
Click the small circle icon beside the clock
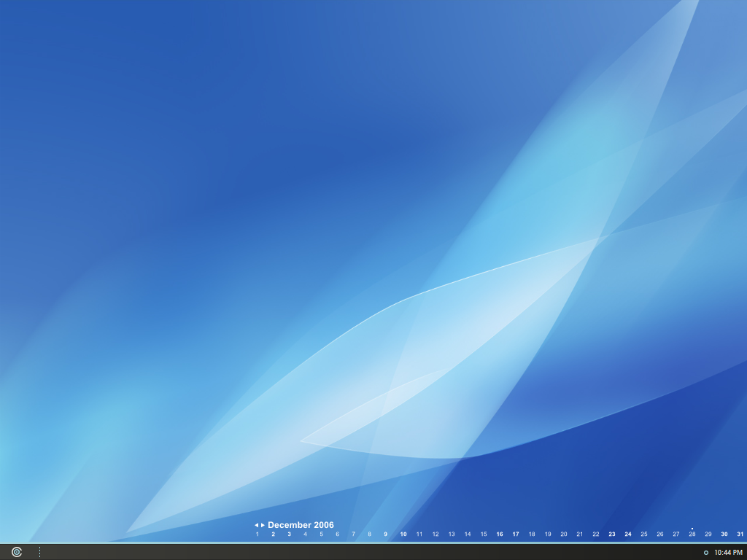coord(705,552)
